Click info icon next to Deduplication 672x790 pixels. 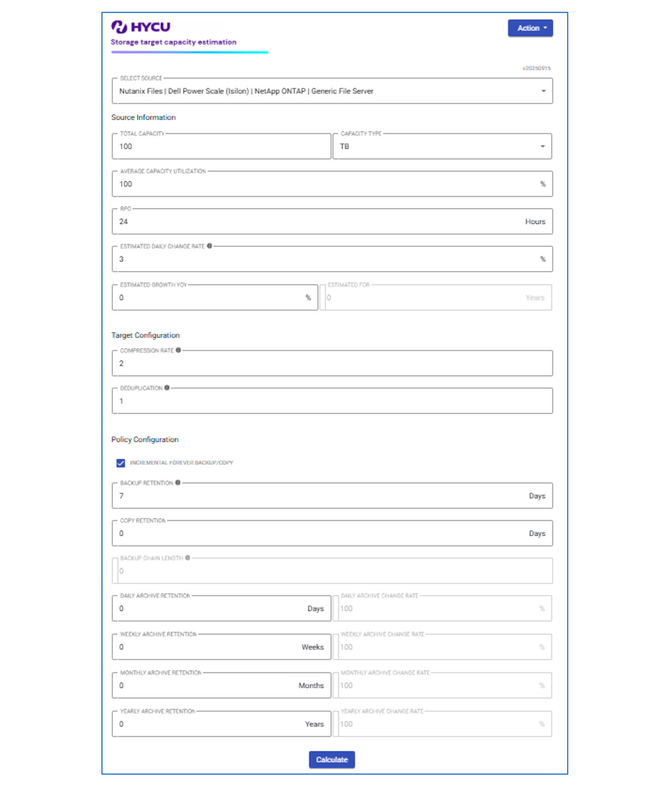coord(167,388)
